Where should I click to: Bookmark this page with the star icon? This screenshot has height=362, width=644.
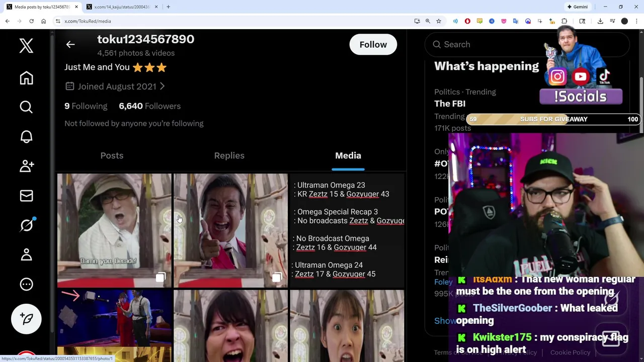(439, 21)
